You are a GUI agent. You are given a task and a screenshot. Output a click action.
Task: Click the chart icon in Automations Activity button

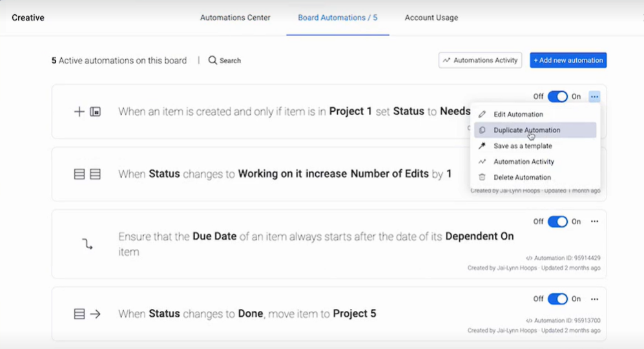coord(446,60)
